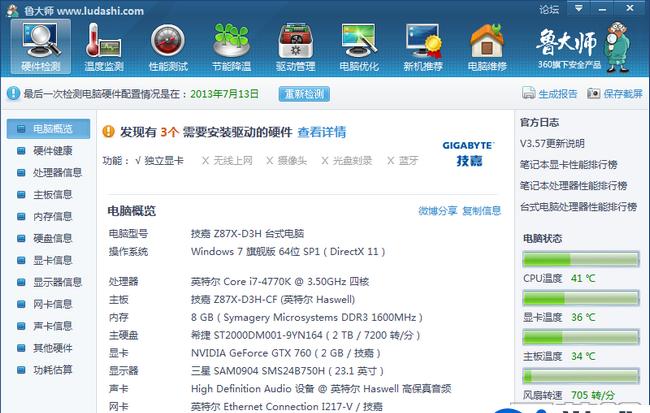Viewport: 650px width, 413px height.
Task: Open 笔记本显卡性能排行榜 link
Action: click(x=569, y=165)
